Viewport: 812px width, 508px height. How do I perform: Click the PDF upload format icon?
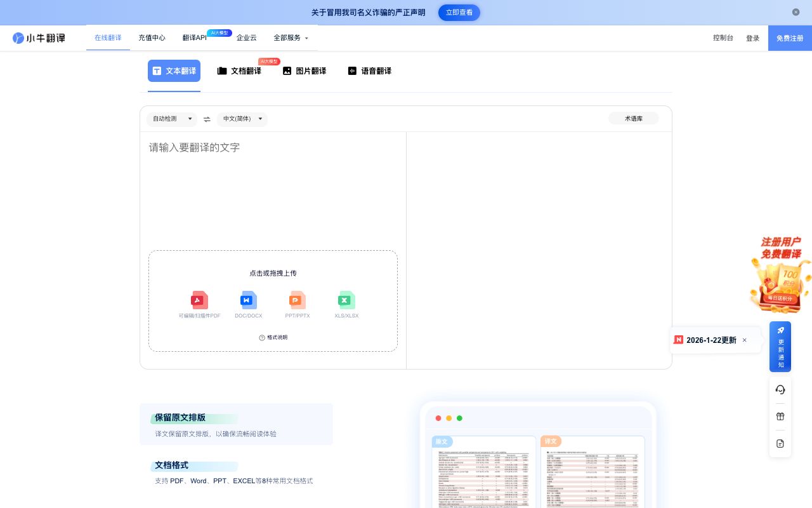199,300
